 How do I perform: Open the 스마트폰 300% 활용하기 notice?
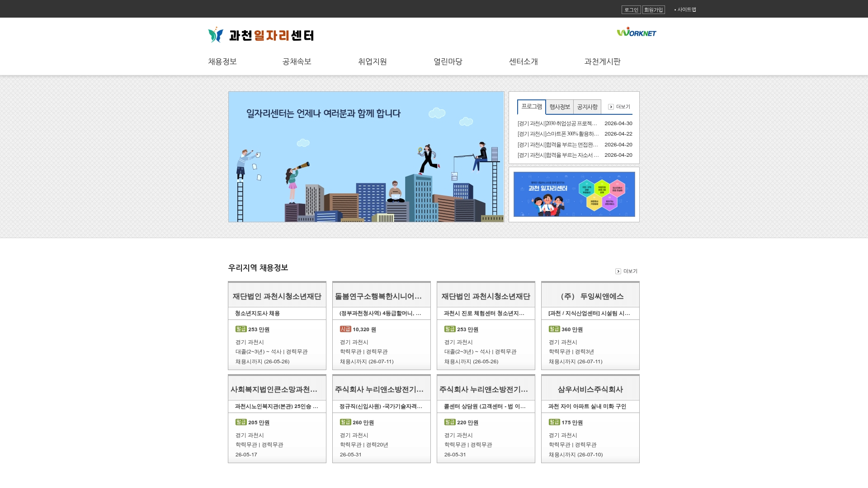558,134
